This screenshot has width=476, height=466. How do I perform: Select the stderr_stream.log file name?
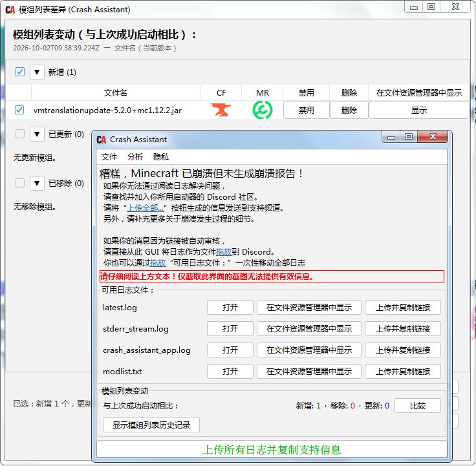(x=136, y=329)
